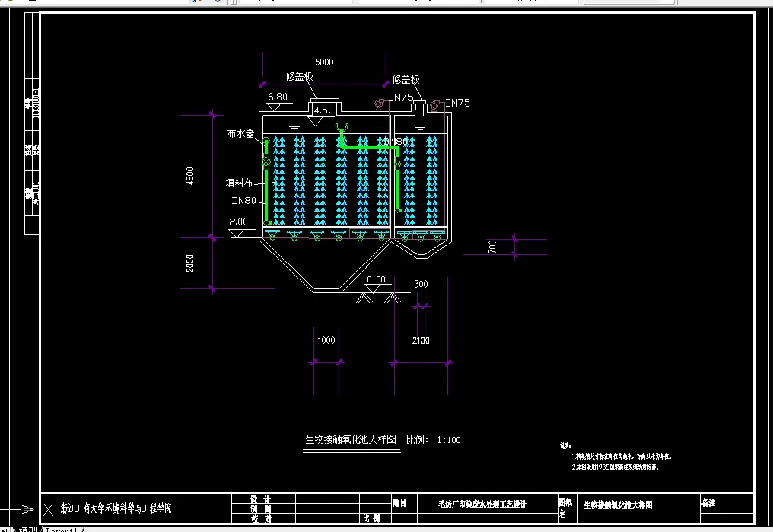Select the 6.80 elevation label
This screenshot has width=773, height=532.
(x=278, y=97)
